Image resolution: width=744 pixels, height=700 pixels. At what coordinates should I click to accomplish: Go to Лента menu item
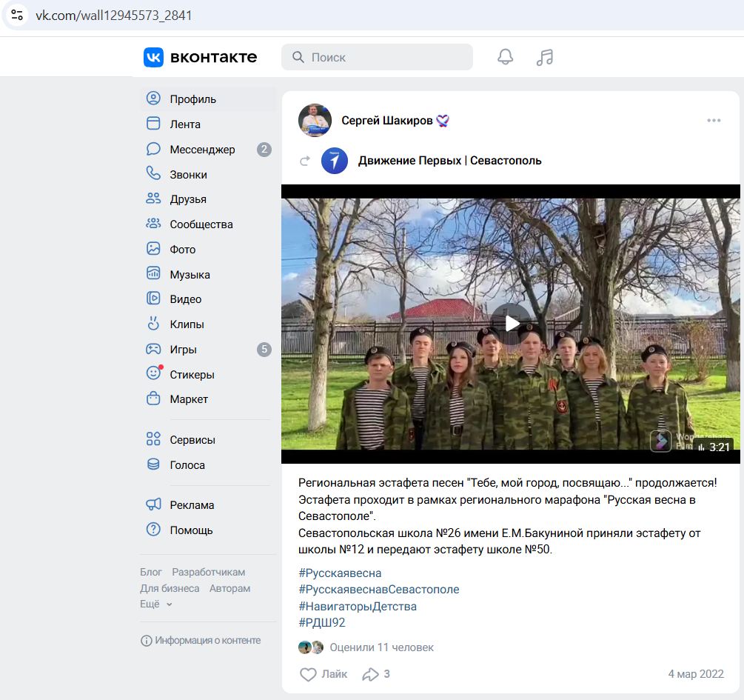click(x=185, y=124)
